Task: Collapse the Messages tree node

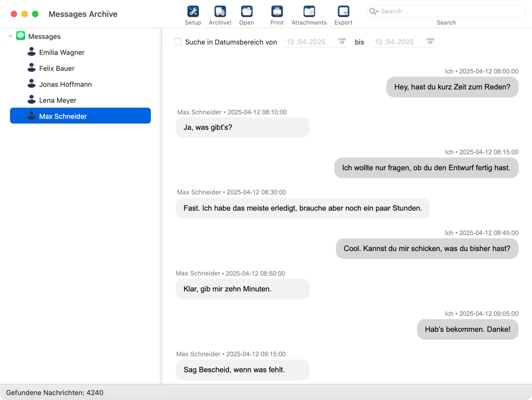Action: pyautogui.click(x=11, y=36)
